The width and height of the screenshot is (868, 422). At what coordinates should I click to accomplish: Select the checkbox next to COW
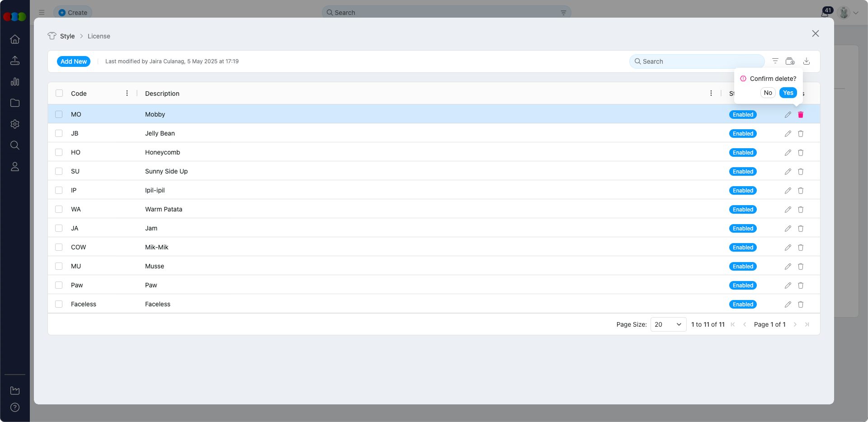tap(59, 247)
